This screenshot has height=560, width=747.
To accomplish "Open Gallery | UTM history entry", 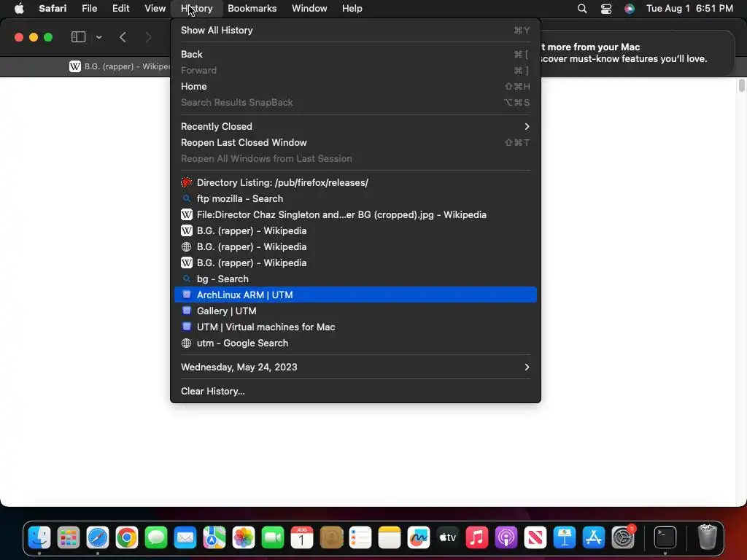I will [x=355, y=311].
